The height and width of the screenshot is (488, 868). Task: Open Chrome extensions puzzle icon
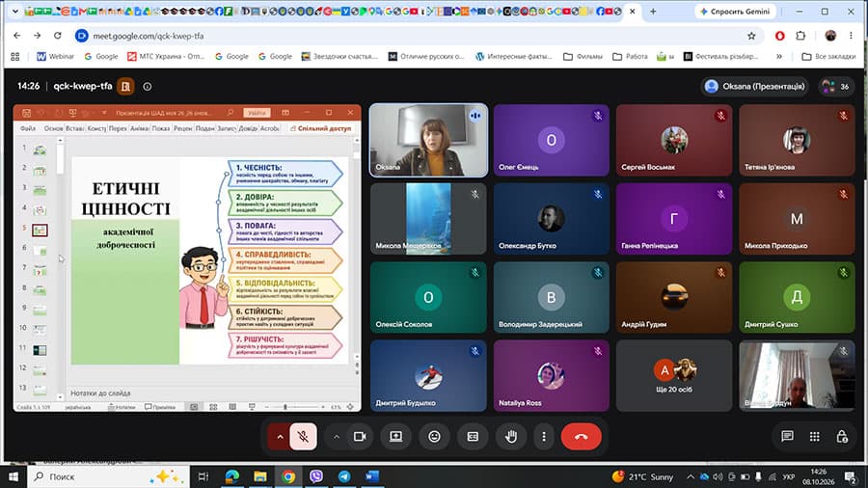(x=800, y=36)
